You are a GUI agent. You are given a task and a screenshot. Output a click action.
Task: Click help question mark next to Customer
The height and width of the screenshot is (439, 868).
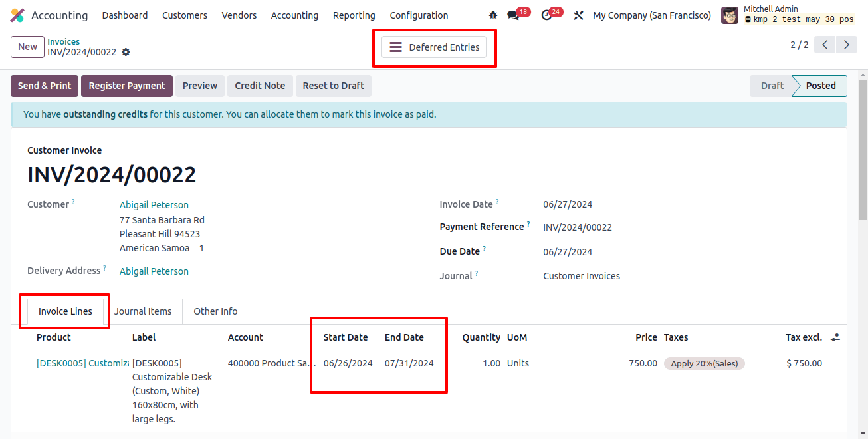tap(74, 202)
